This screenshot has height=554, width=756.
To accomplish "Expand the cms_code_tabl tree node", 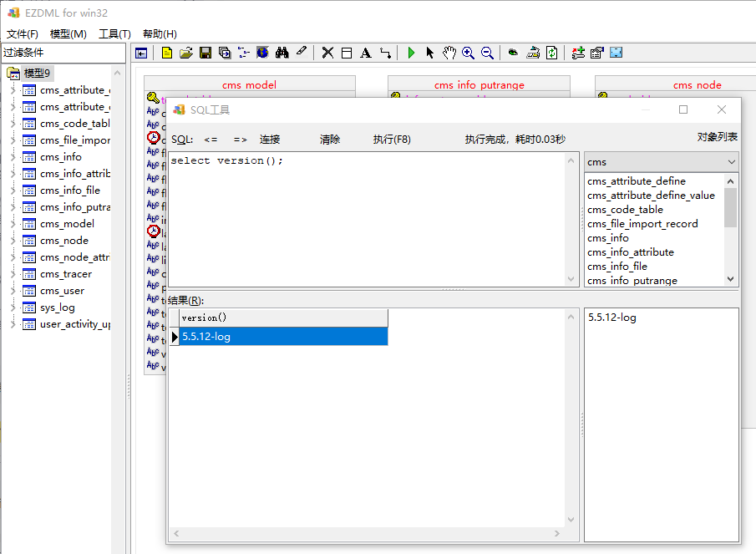I will point(13,124).
